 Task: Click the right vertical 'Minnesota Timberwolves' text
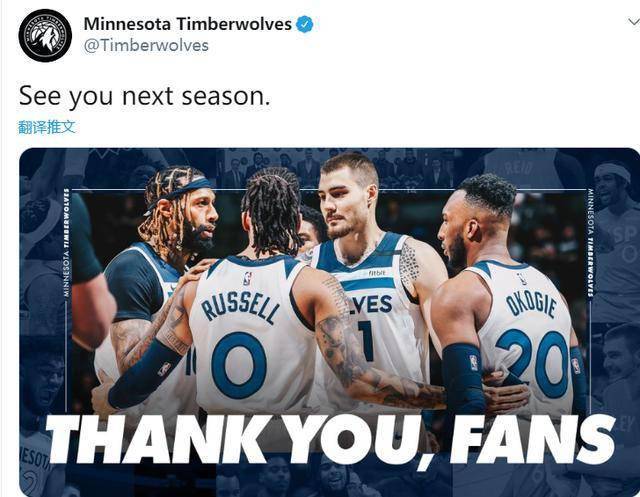pos(590,242)
